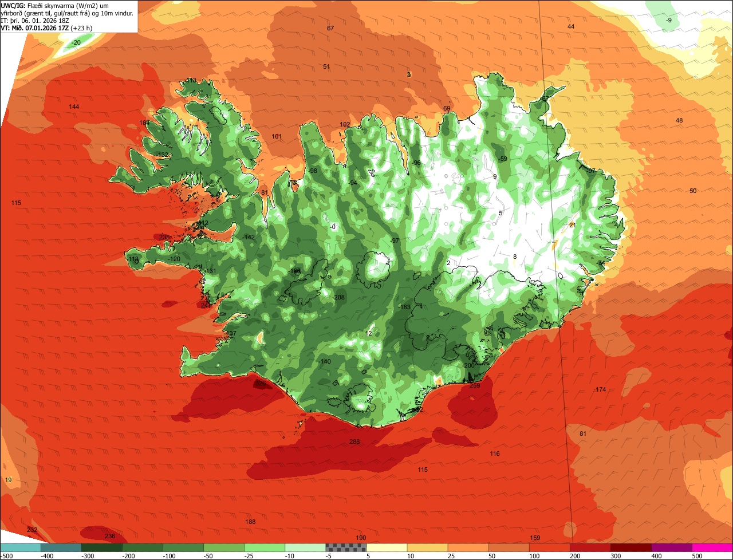Click the flux value 131 near Faxaflói

(x=211, y=271)
